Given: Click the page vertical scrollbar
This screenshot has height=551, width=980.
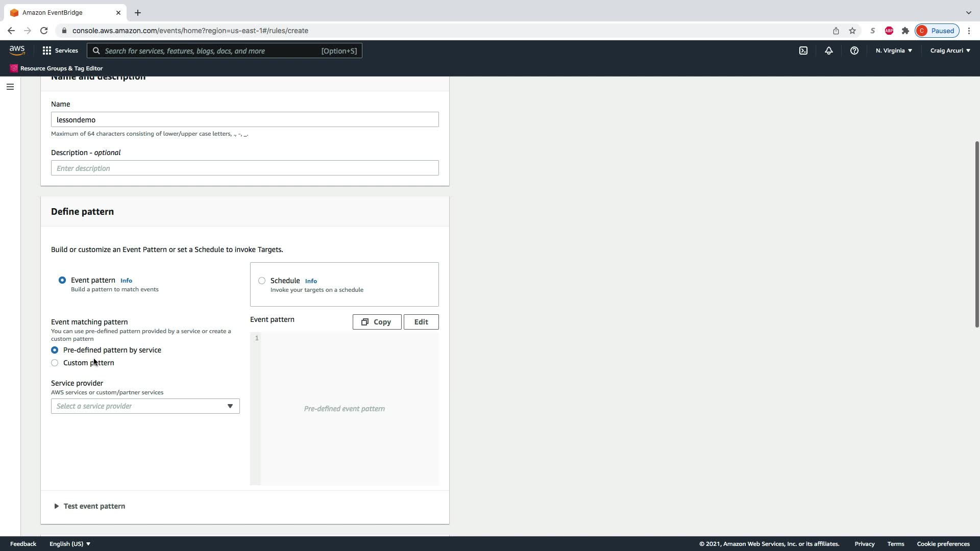Looking at the screenshot, I should click(x=976, y=235).
